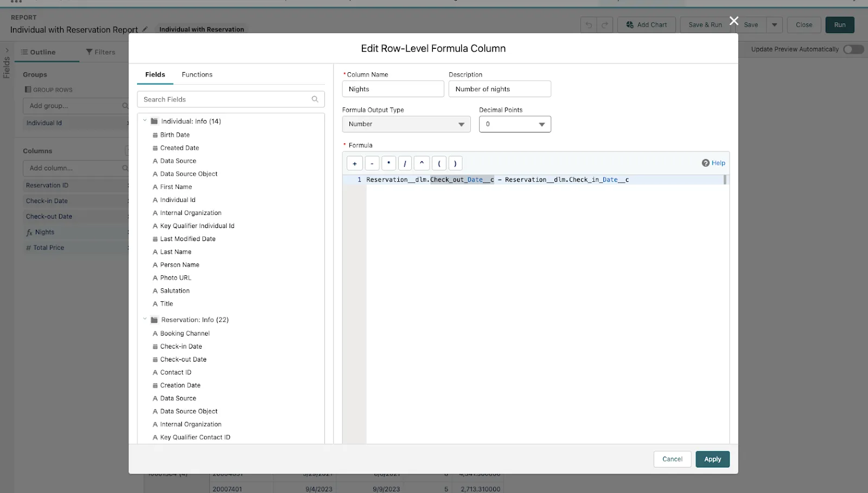Screen dimensions: 868x493
Task: Insert an open parenthesis
Action: point(439,163)
